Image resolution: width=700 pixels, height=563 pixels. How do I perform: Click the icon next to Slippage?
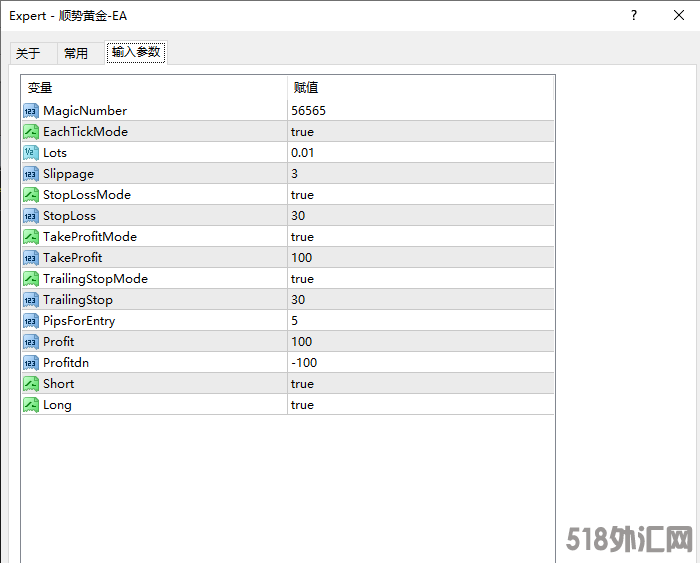click(31, 174)
